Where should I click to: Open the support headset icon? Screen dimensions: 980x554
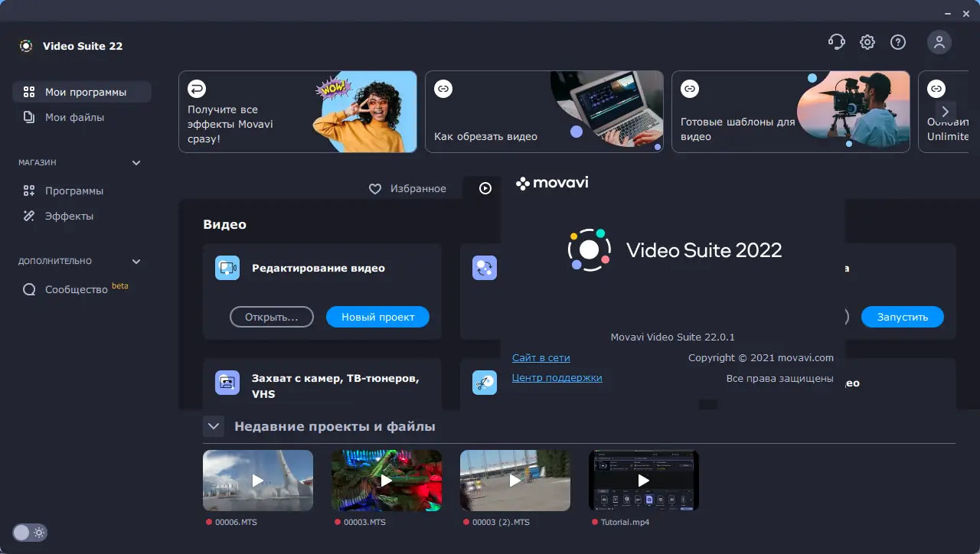pos(836,42)
